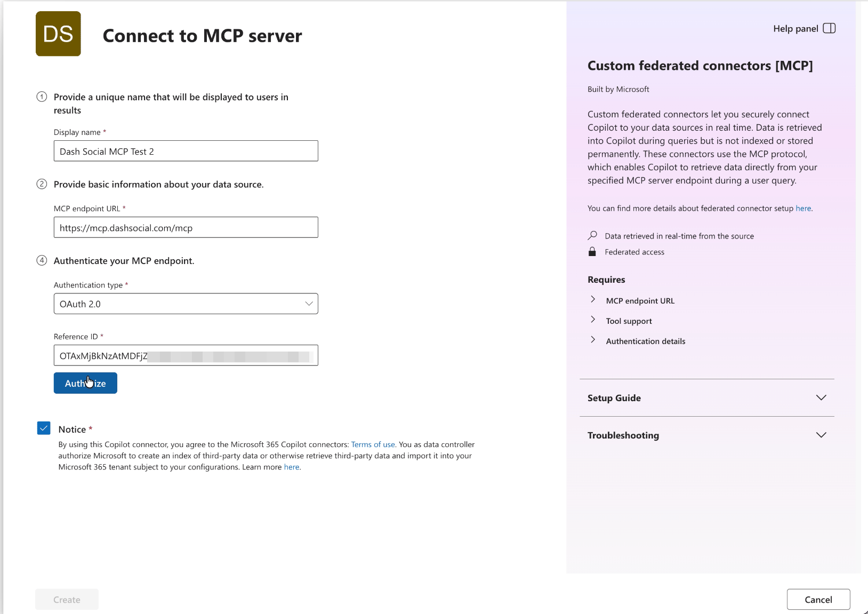Image resolution: width=868 pixels, height=614 pixels.
Task: Click the Built by Microsoft text
Action: coord(618,89)
